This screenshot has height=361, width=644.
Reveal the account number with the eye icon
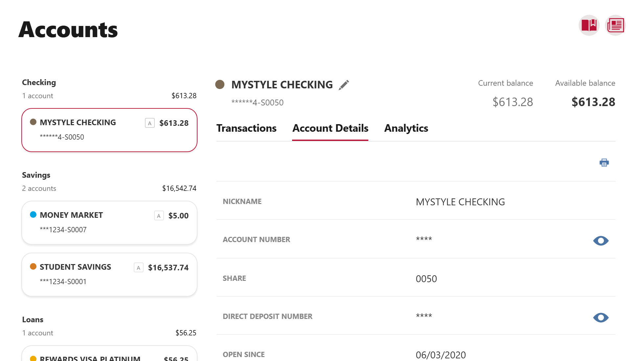pyautogui.click(x=601, y=241)
